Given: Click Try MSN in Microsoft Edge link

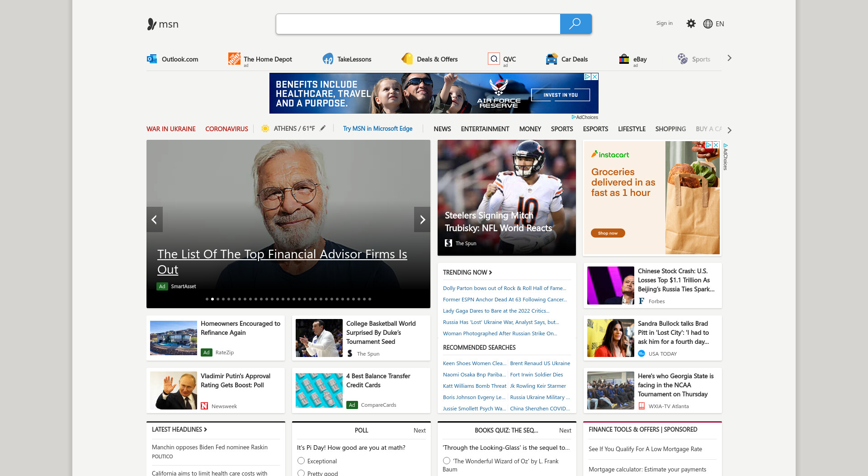Looking at the screenshot, I should tap(377, 129).
